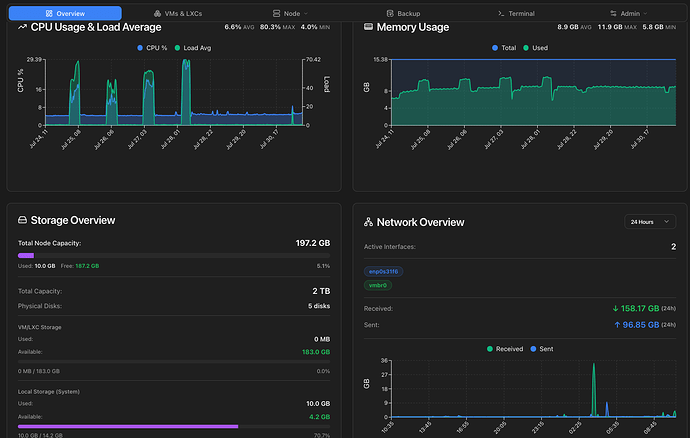Click the Overview grid icon

pyautogui.click(x=49, y=14)
